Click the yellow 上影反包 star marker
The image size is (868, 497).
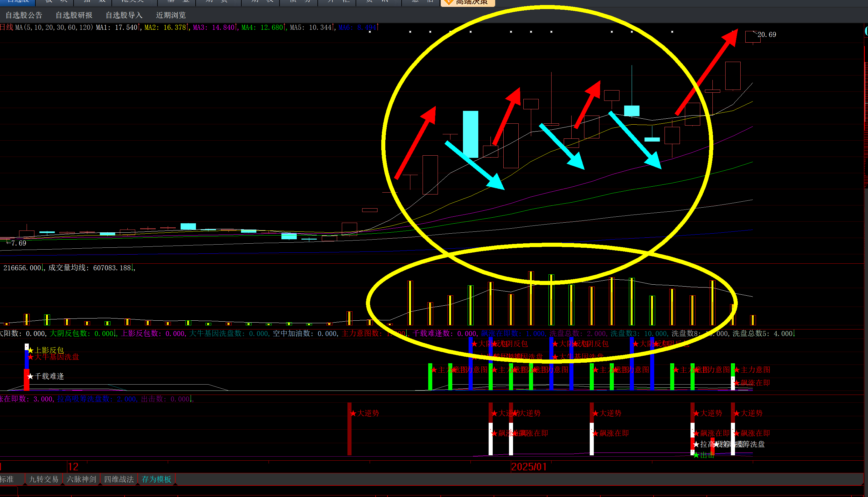pos(30,350)
